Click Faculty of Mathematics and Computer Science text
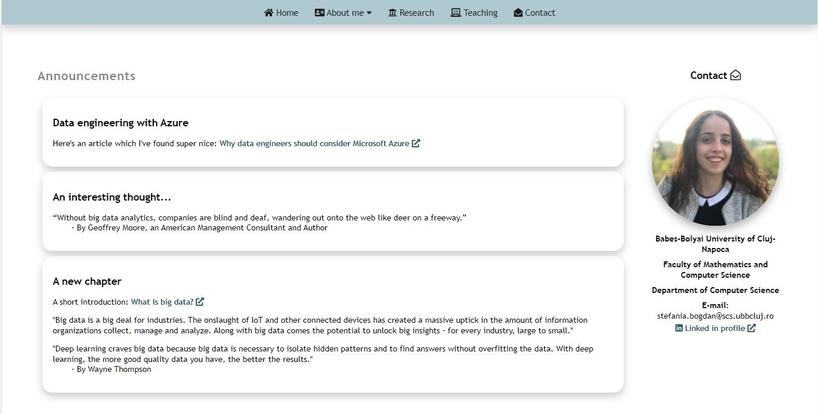Viewport: 818px width, 414px height. click(715, 270)
